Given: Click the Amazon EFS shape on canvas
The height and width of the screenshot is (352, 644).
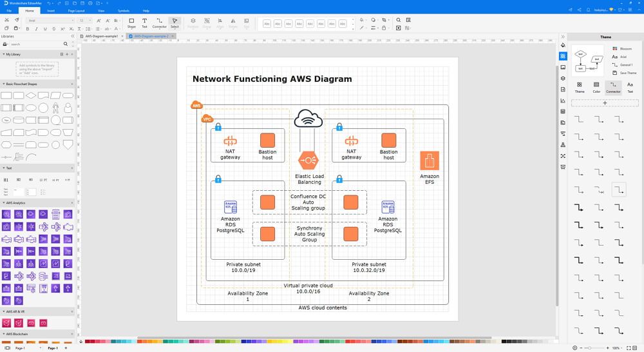Looking at the screenshot, I should 430,161.
